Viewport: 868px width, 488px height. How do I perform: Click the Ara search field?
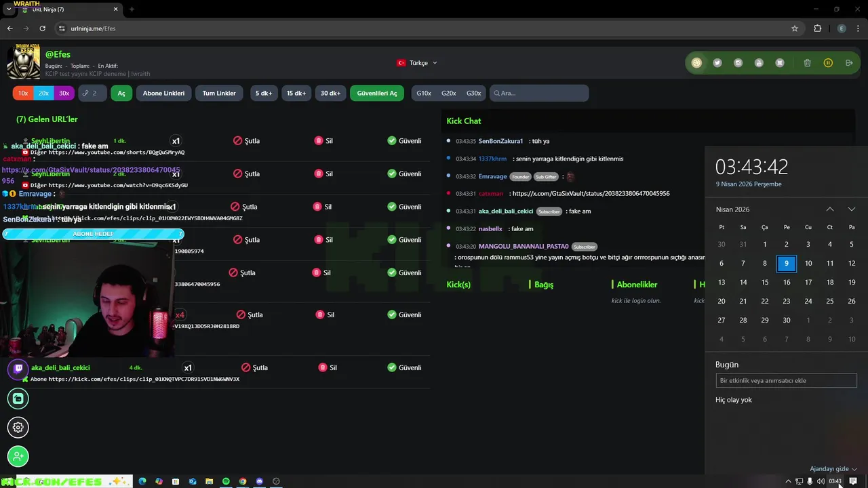click(x=539, y=93)
